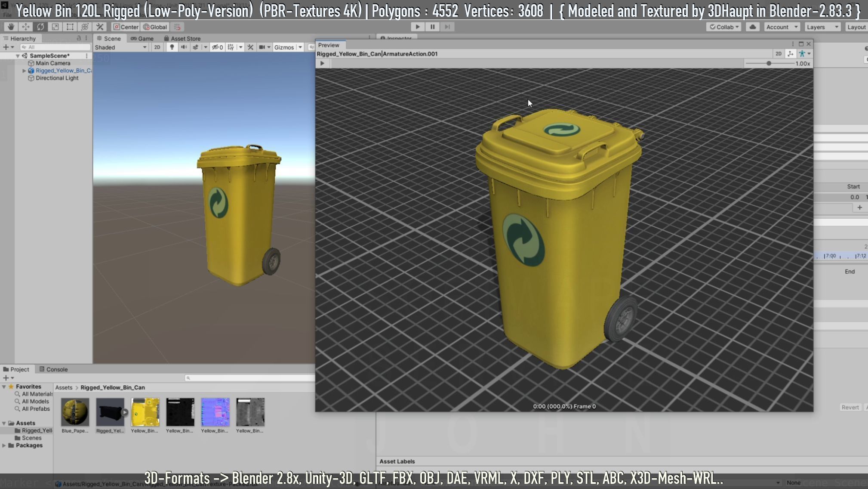Play the animation in the Preview window
Screen dimensions: 868x489
[322, 63]
